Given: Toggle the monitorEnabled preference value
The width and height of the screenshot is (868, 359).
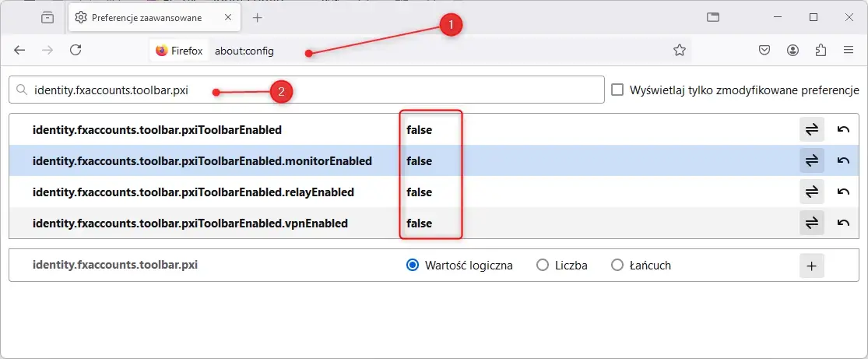Looking at the screenshot, I should pyautogui.click(x=811, y=160).
